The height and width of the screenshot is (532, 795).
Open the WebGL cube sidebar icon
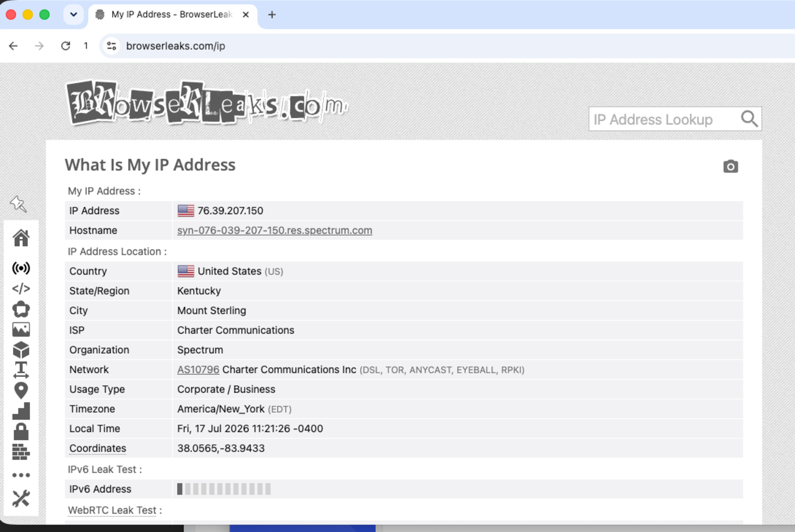point(21,350)
